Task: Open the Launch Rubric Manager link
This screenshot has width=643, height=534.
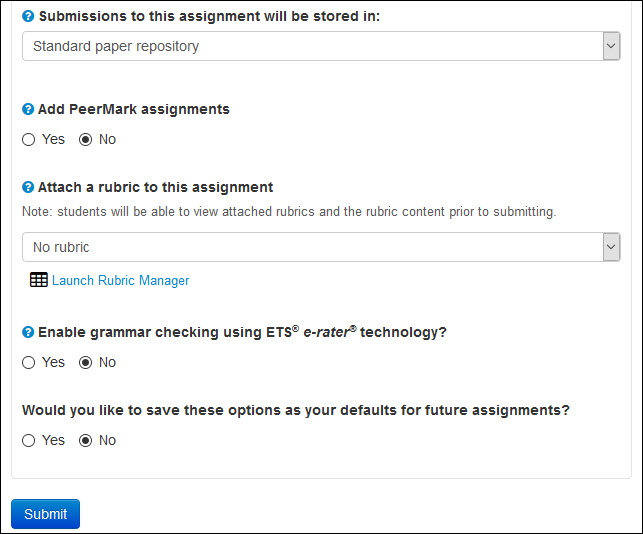Action: point(120,281)
